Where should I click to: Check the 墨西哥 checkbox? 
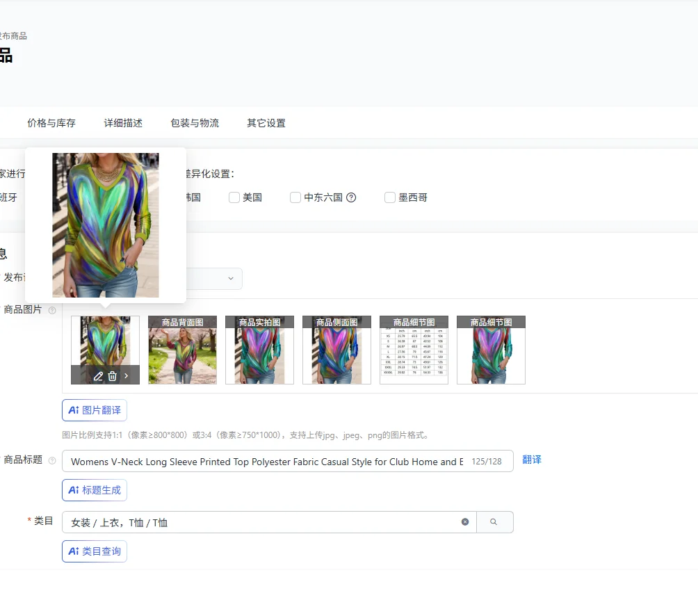389,197
